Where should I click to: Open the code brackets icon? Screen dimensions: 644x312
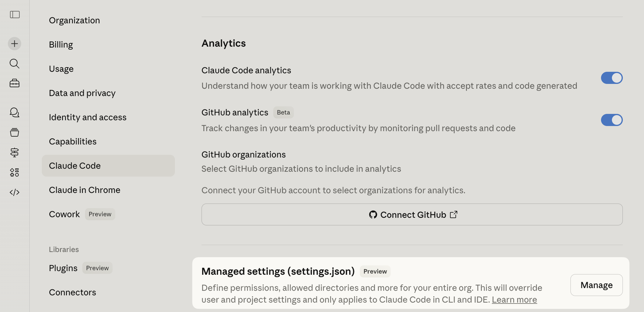pyautogui.click(x=15, y=192)
